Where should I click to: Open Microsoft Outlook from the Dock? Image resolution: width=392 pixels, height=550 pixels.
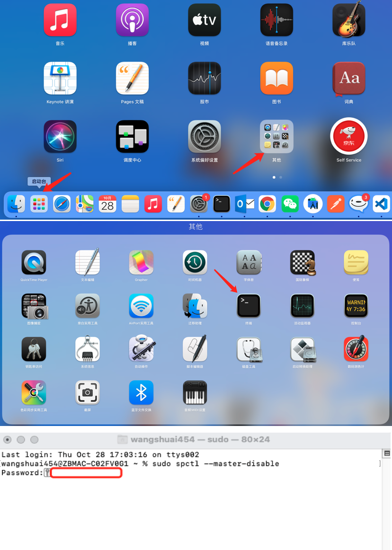click(x=245, y=204)
